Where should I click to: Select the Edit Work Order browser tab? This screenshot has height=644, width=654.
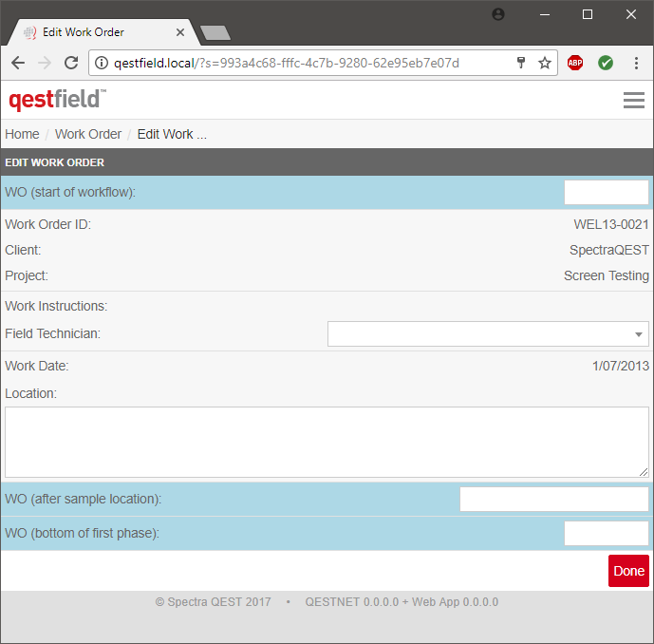click(95, 32)
